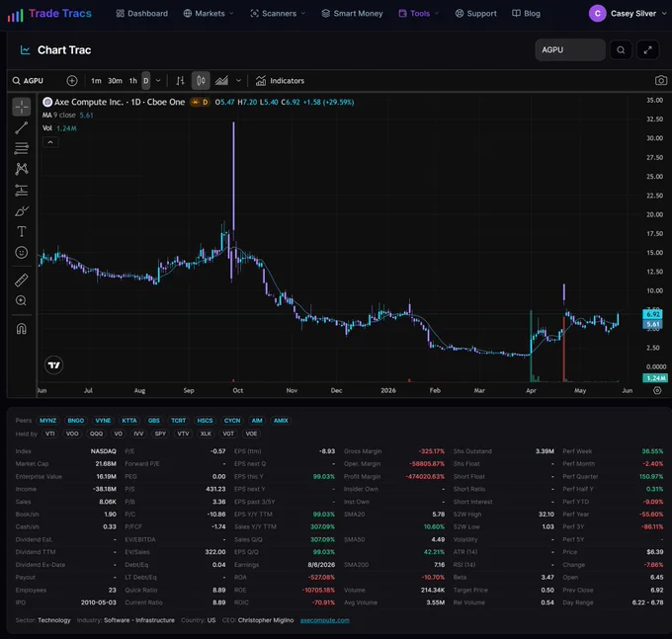Open chart settings gear on time axis
This screenshot has width=672, height=639.
coord(657,390)
